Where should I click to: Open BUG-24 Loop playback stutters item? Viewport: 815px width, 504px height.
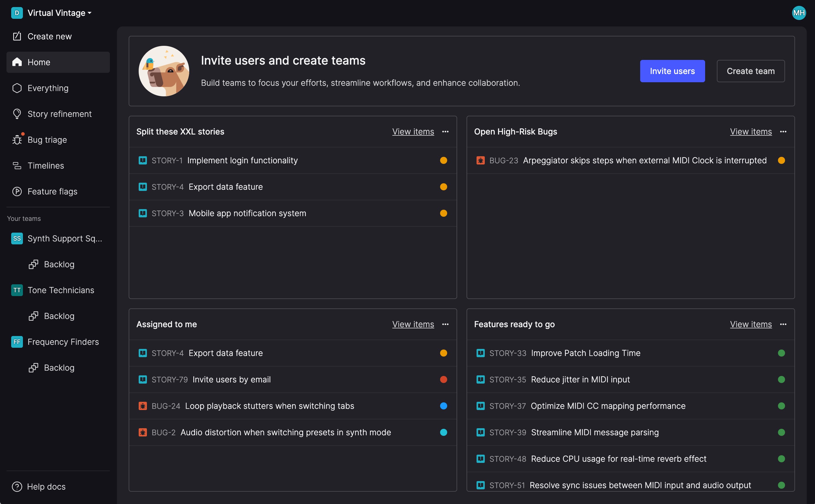[x=269, y=406]
